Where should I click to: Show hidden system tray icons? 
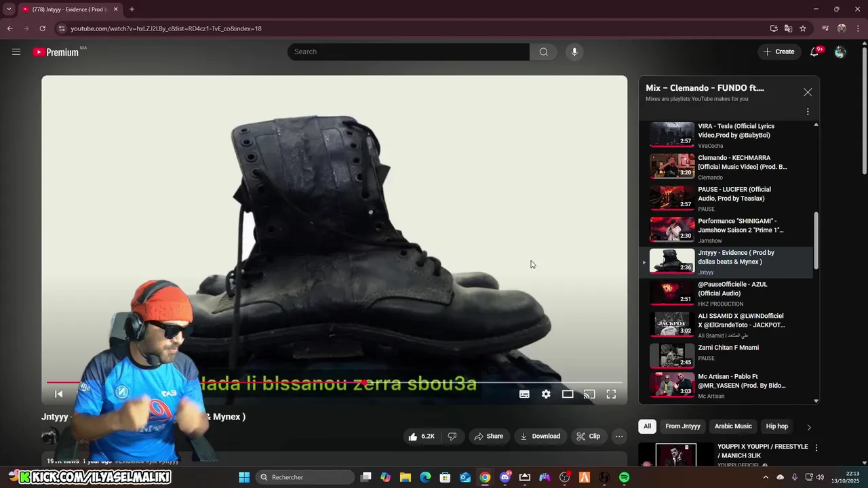click(x=766, y=477)
